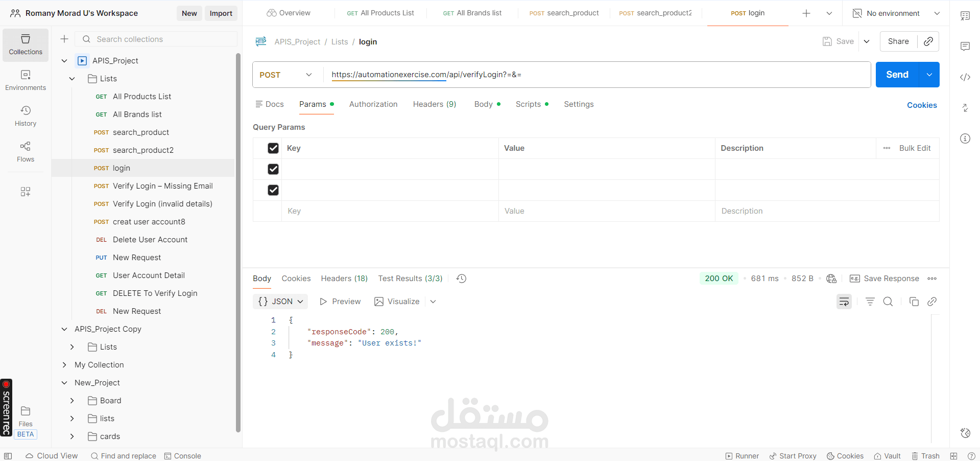Image resolution: width=980 pixels, height=461 pixels.
Task: Collapse the APIS_Project collection
Action: pyautogui.click(x=64, y=61)
